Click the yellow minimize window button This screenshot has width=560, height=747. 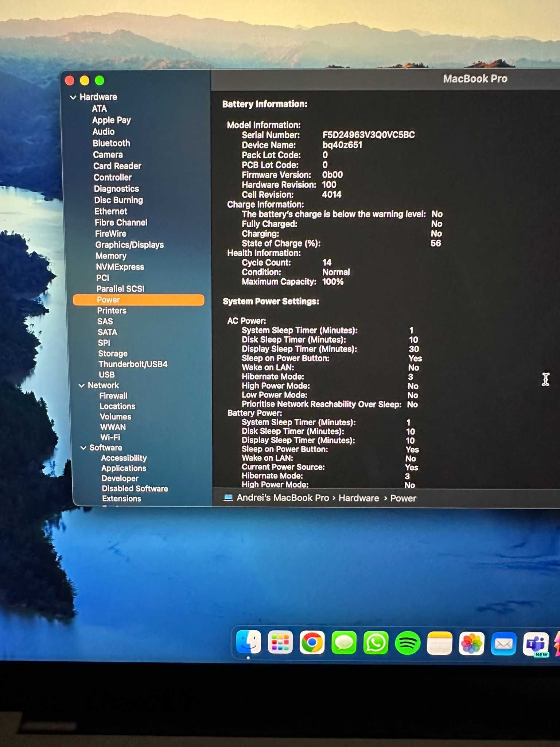click(85, 80)
